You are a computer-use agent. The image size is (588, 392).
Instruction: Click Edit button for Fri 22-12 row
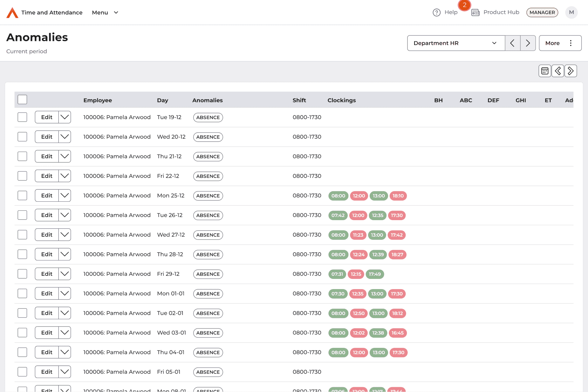coord(47,176)
